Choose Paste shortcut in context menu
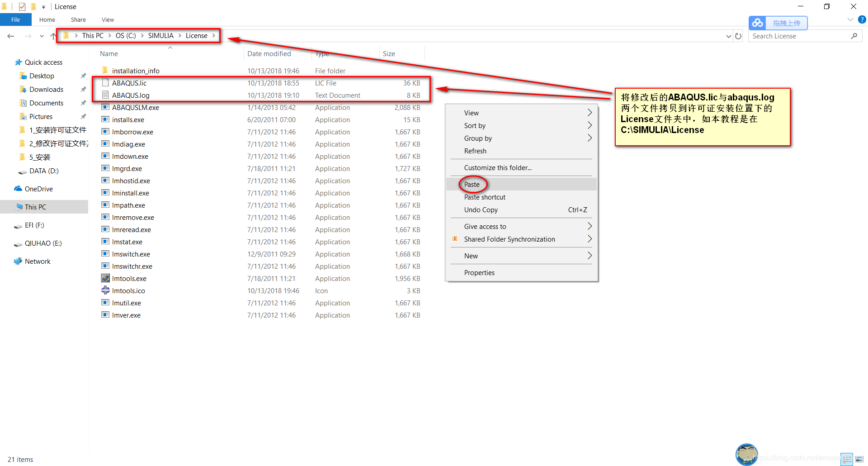Image resolution: width=868 pixels, height=466 pixels. coord(521,197)
